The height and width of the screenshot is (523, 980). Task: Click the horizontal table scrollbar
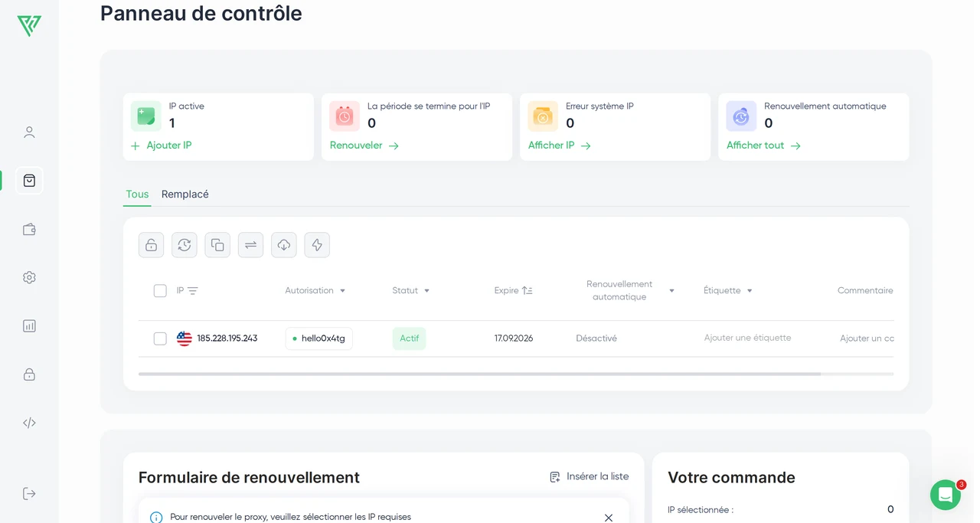[x=479, y=374]
